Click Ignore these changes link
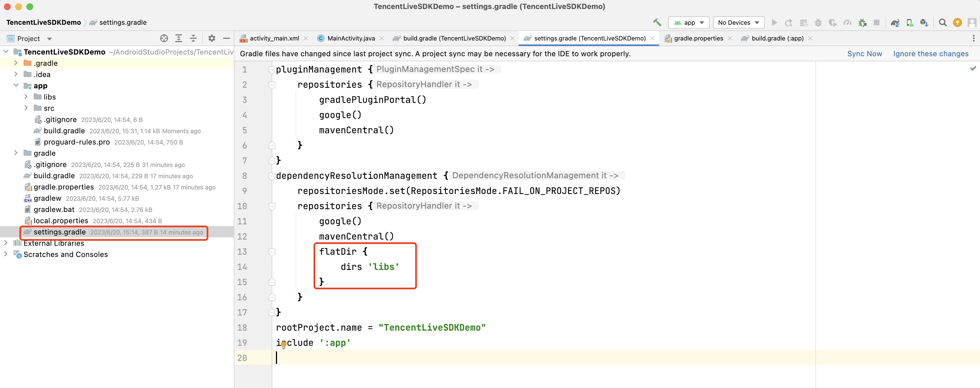 point(931,54)
